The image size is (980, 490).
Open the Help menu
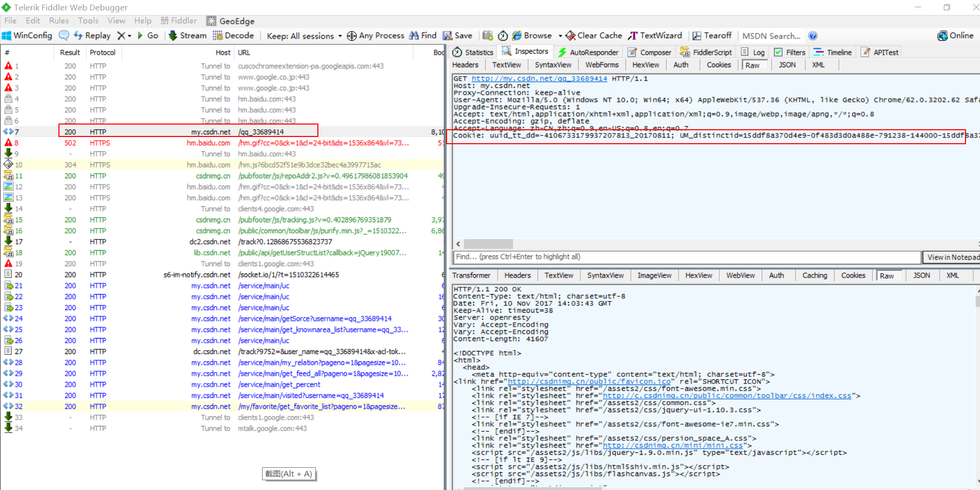tap(143, 21)
